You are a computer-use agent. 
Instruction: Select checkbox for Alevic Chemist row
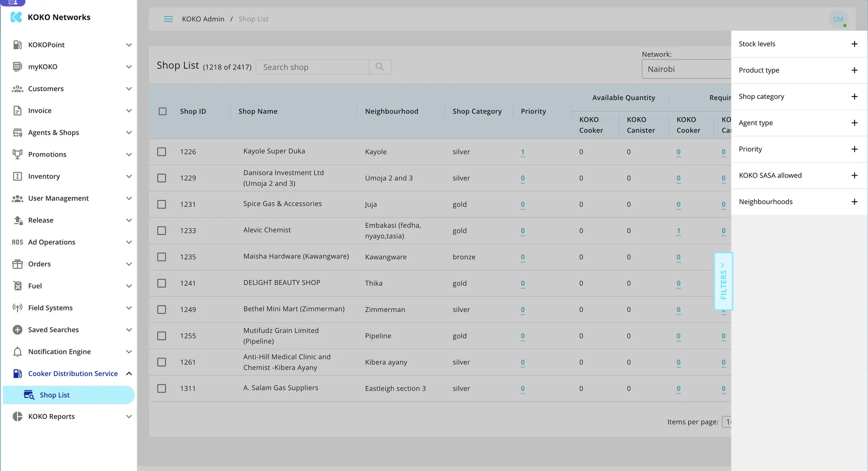162,231
